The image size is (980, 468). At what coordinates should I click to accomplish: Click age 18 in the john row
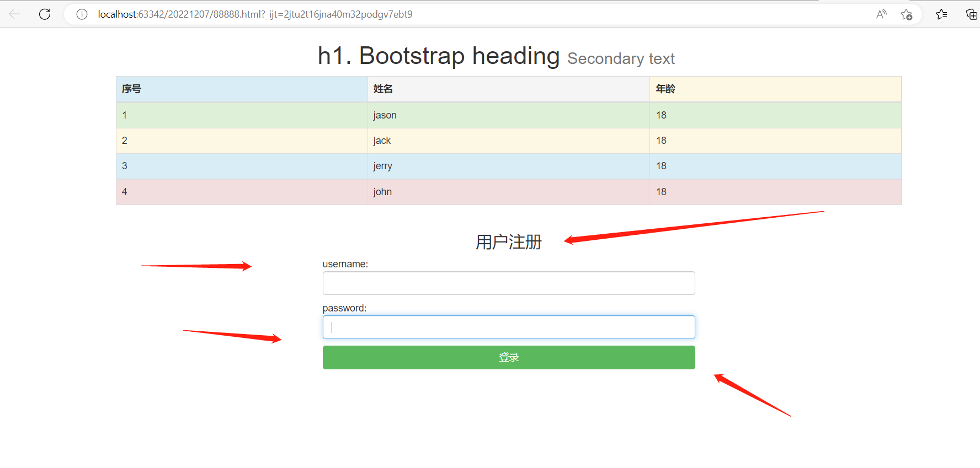pos(775,192)
